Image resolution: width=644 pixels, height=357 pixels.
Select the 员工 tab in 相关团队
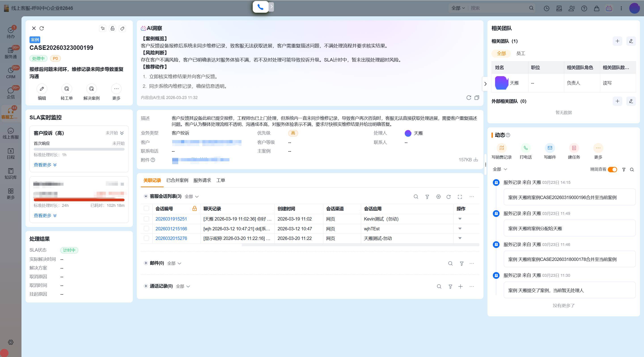pos(521,53)
